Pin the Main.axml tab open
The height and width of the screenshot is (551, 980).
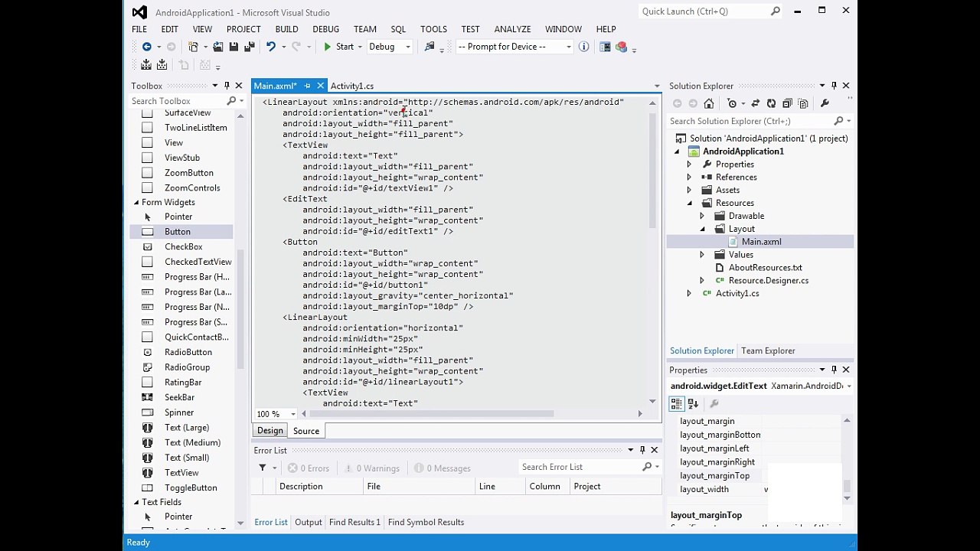point(308,86)
